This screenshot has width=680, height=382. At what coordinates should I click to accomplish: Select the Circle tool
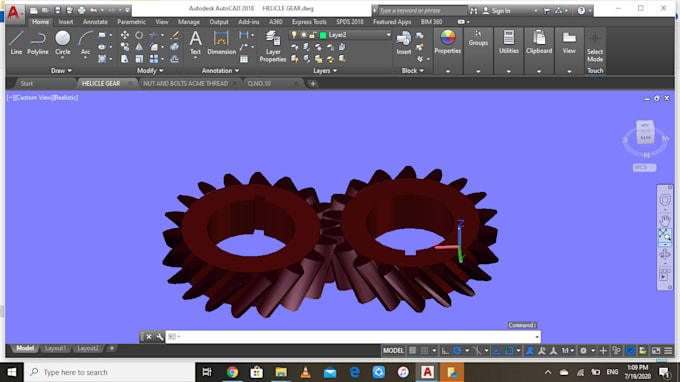[62, 42]
